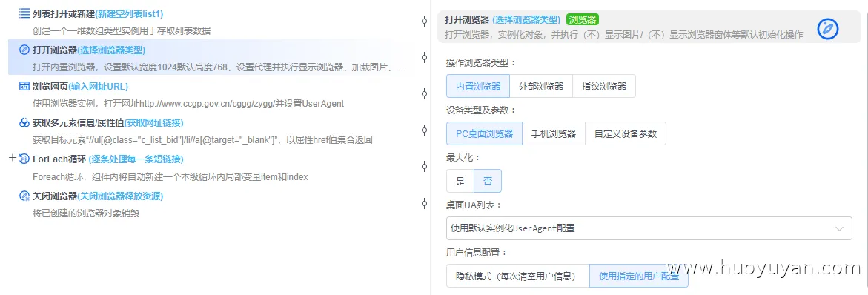The width and height of the screenshot is (868, 295).
Task: Click the blue compass icon in panel header
Action: pyautogui.click(x=828, y=28)
